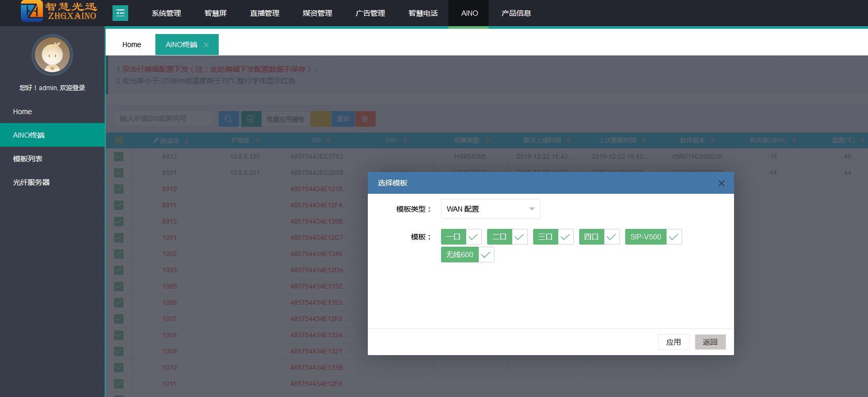Sort by SN column arrows
Viewport: 868px width, 397px height.
329,141
